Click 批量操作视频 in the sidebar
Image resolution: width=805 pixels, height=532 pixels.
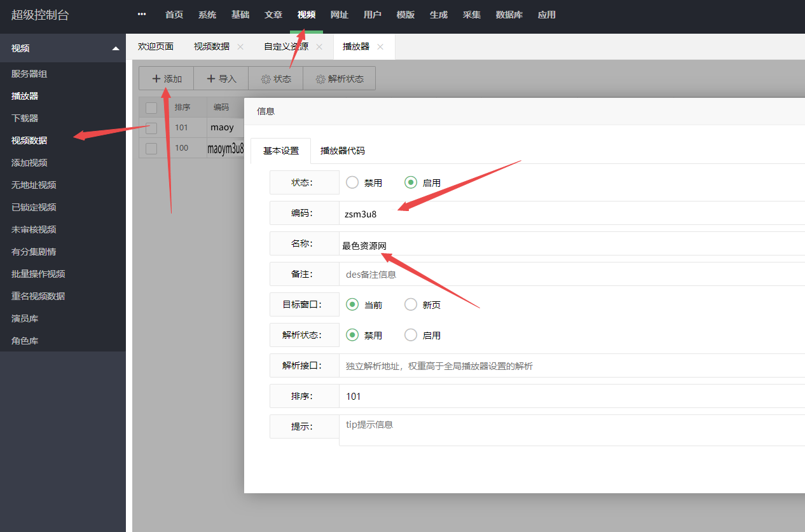tap(38, 273)
